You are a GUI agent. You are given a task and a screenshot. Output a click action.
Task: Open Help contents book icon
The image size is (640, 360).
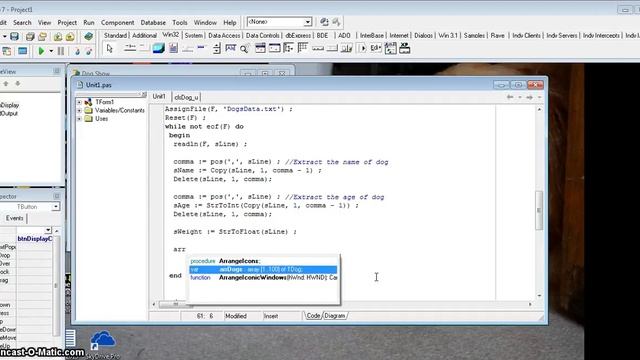pyautogui.click(x=88, y=37)
